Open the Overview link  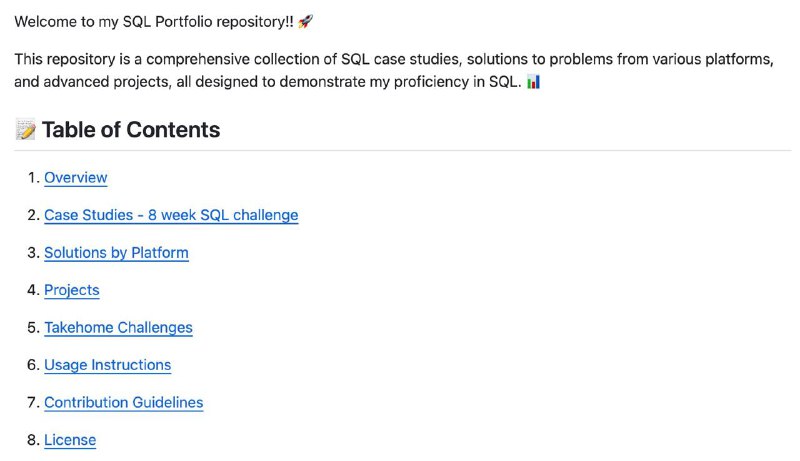[76, 177]
